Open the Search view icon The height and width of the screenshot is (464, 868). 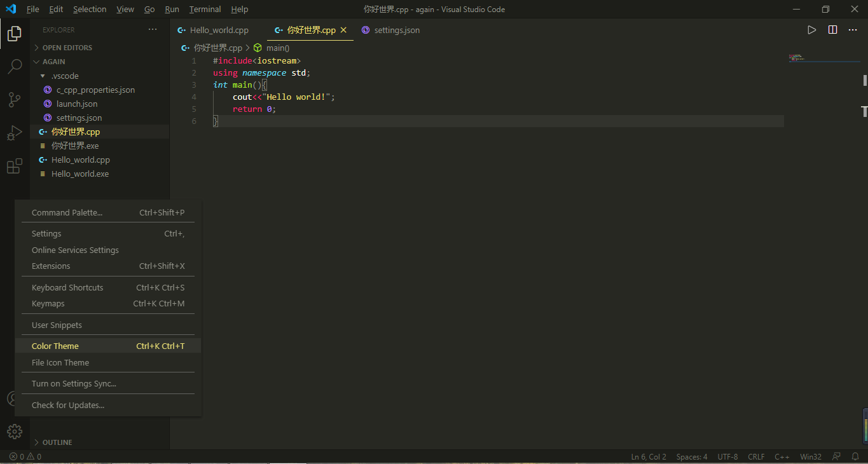[x=15, y=66]
